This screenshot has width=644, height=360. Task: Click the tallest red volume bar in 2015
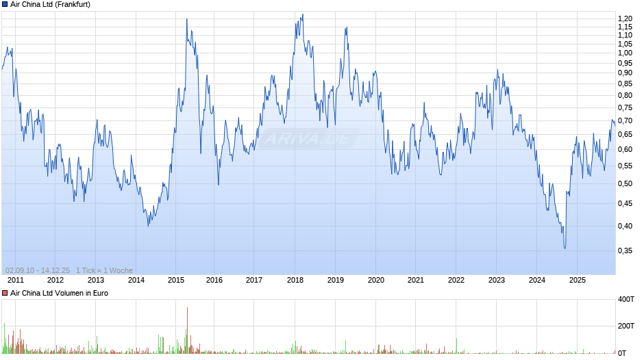[x=187, y=331]
